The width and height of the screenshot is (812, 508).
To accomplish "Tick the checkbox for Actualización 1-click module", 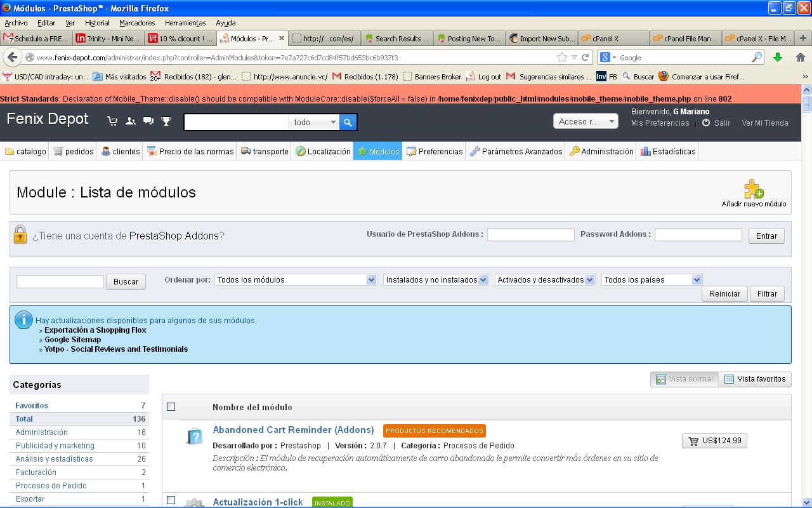I will (171, 500).
